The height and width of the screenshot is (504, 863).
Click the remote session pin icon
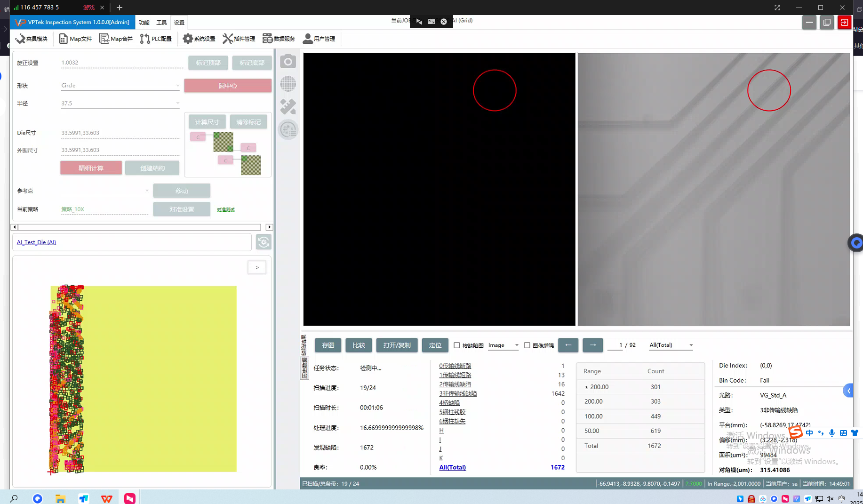pos(419,21)
